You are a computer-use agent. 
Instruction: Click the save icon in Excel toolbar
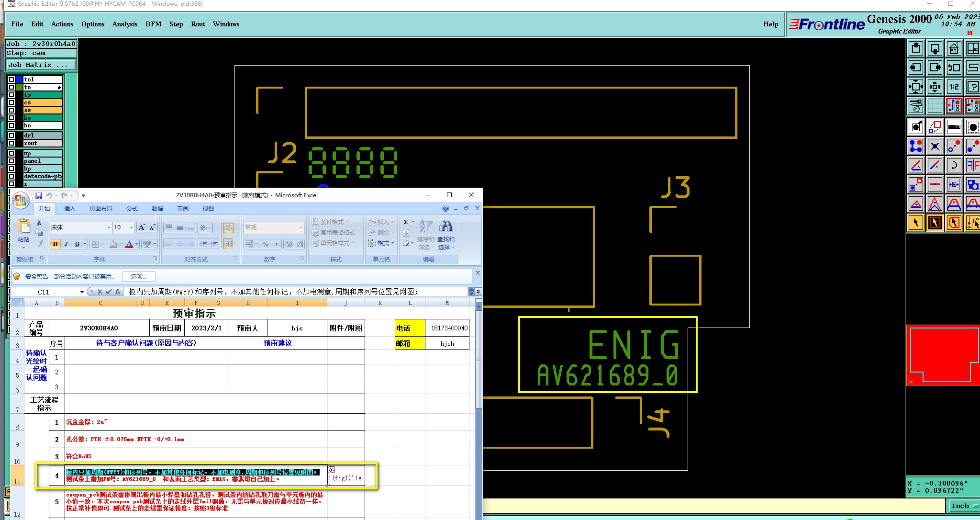point(39,195)
